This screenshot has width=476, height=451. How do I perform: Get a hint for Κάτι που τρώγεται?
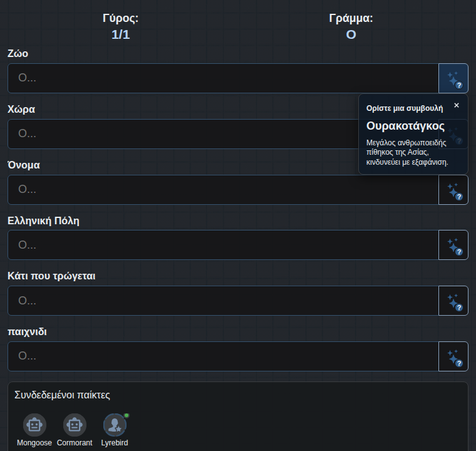(x=453, y=301)
